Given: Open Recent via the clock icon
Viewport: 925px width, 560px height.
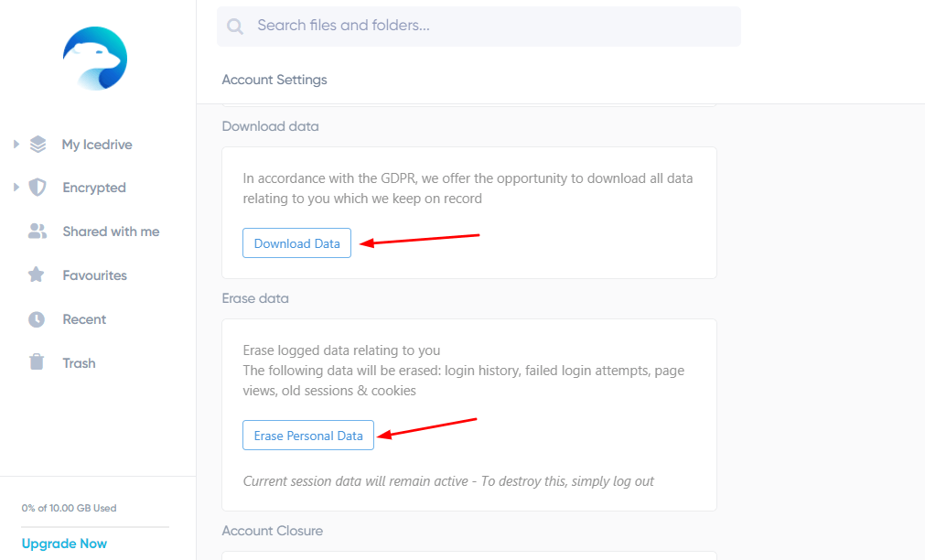Looking at the screenshot, I should pyautogui.click(x=37, y=318).
